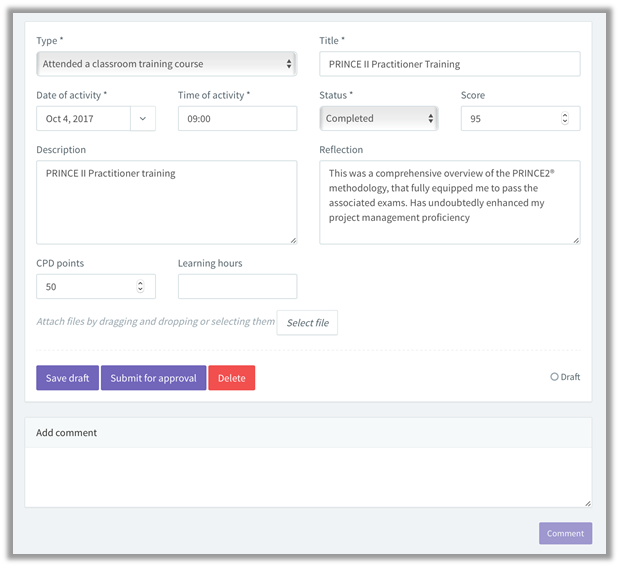Click the Description box resize handle

point(293,240)
